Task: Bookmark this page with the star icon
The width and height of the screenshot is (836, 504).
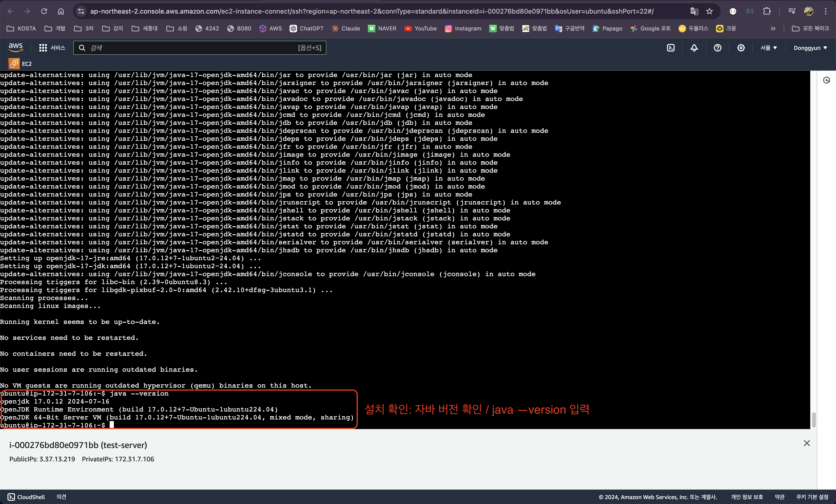Action: [709, 11]
